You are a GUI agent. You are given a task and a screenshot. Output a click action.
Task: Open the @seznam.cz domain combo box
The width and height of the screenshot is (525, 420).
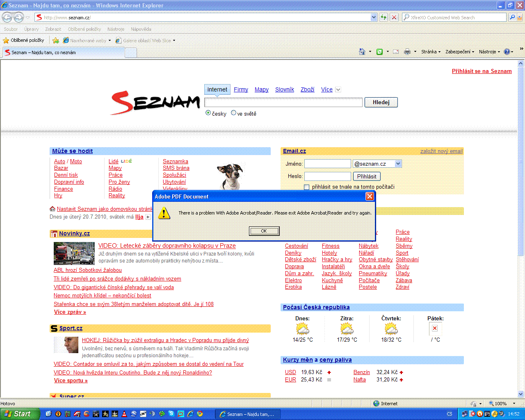pyautogui.click(x=377, y=164)
